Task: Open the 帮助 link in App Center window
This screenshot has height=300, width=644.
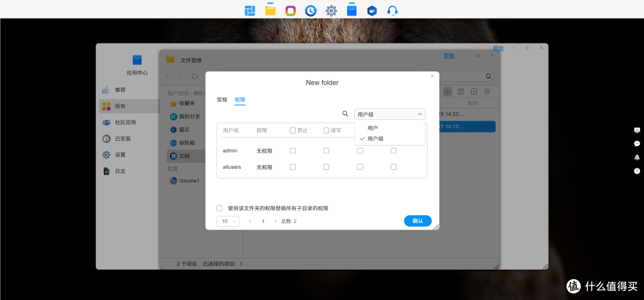Action: [498, 48]
